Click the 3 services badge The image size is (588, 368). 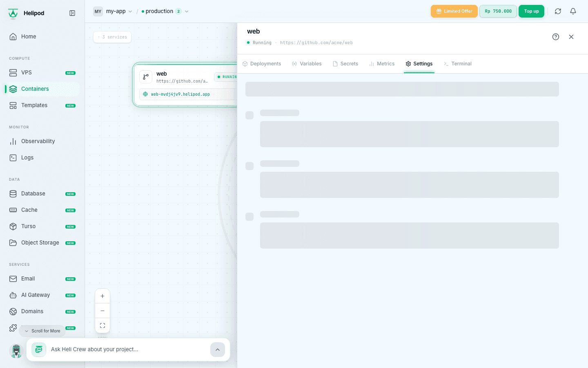point(112,37)
